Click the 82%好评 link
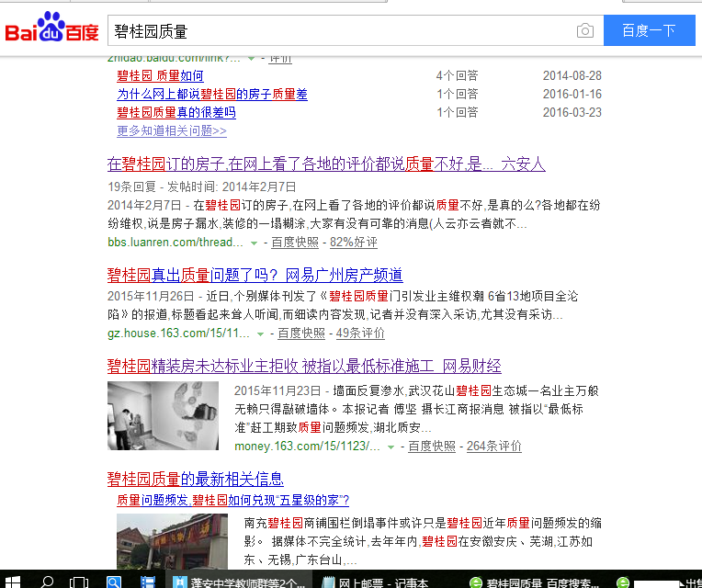The image size is (702, 588). click(353, 243)
